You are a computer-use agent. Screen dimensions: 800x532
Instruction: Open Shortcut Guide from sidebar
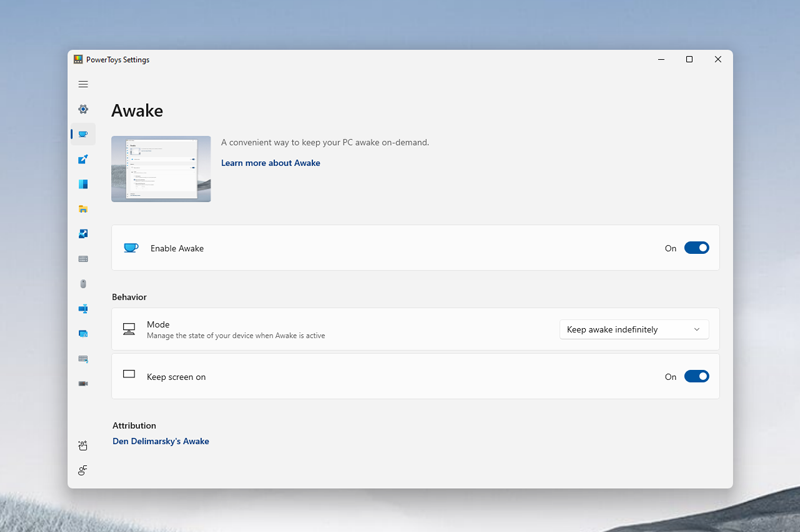tap(83, 359)
